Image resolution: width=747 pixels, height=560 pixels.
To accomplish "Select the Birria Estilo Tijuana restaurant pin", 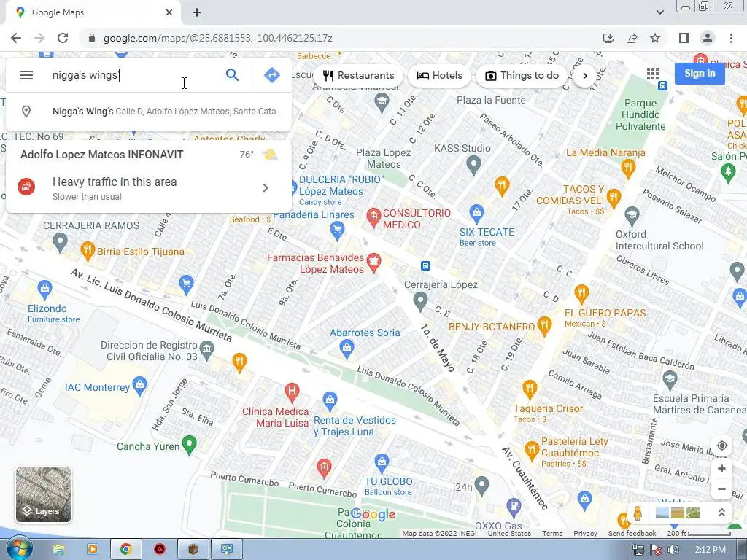I will point(88,251).
